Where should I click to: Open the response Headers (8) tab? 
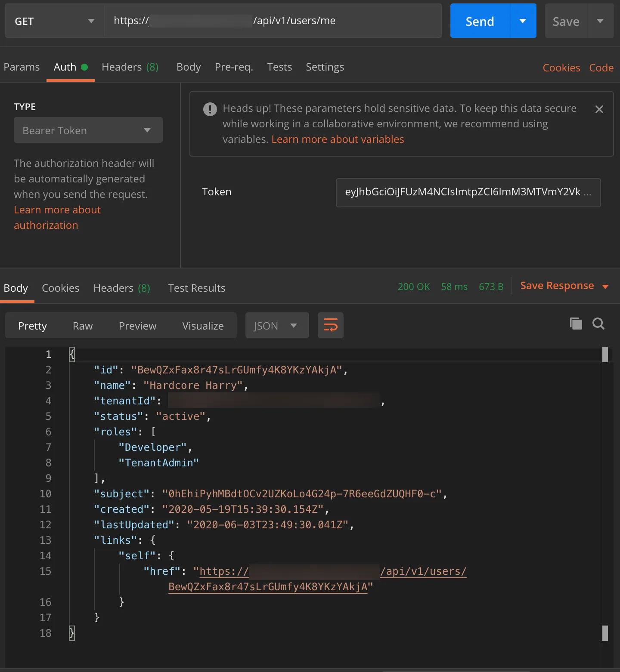click(122, 288)
